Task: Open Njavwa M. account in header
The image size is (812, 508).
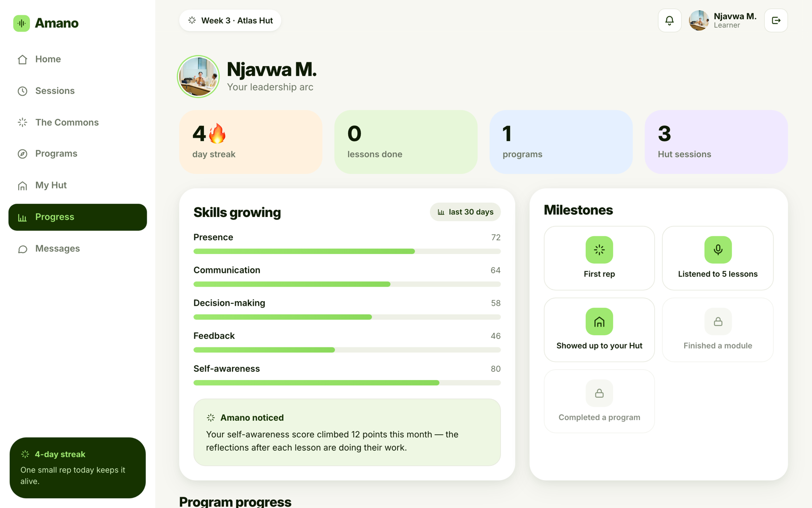Action: (723, 20)
